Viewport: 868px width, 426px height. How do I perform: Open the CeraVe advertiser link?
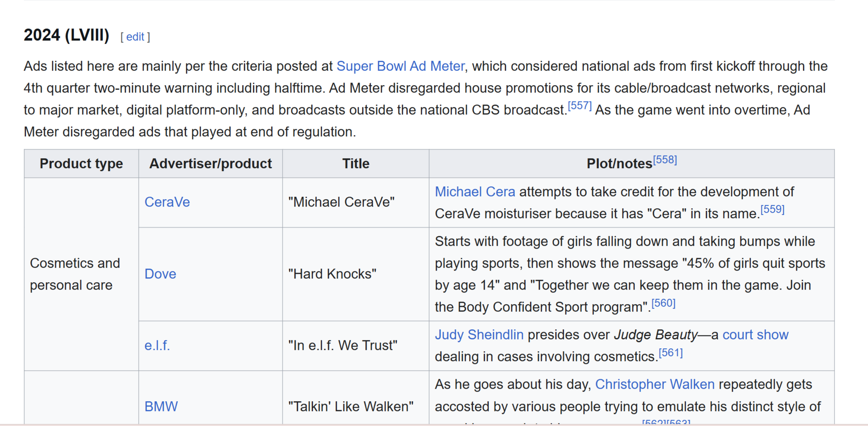pyautogui.click(x=167, y=202)
